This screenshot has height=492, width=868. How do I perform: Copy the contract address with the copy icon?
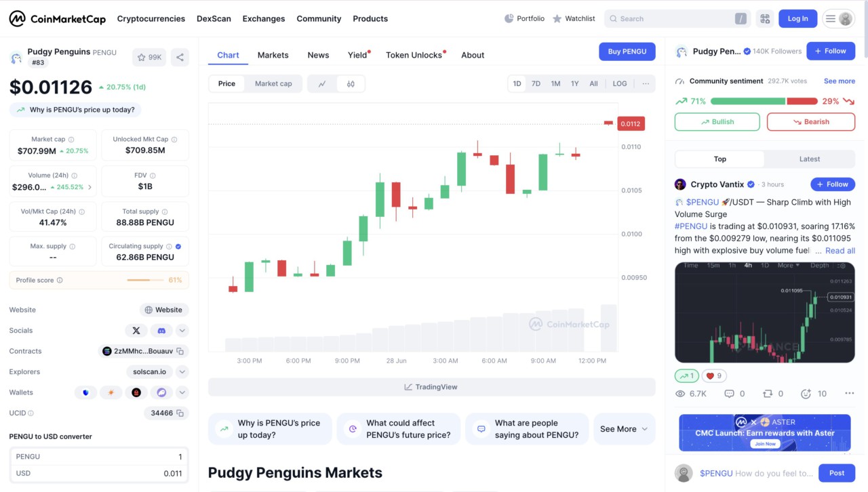point(178,351)
